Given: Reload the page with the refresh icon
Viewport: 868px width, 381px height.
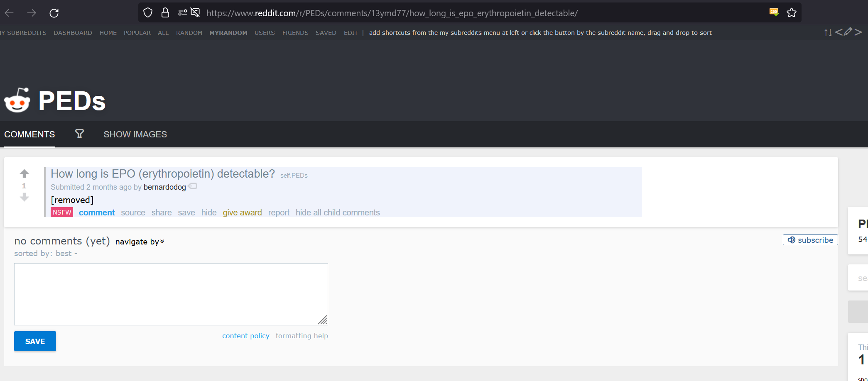Looking at the screenshot, I should (54, 13).
